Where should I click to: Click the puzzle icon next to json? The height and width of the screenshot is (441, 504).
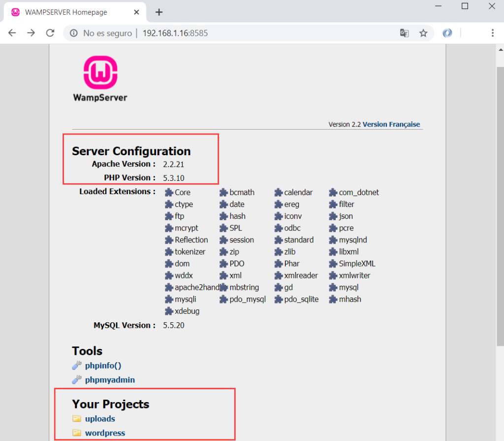(333, 216)
